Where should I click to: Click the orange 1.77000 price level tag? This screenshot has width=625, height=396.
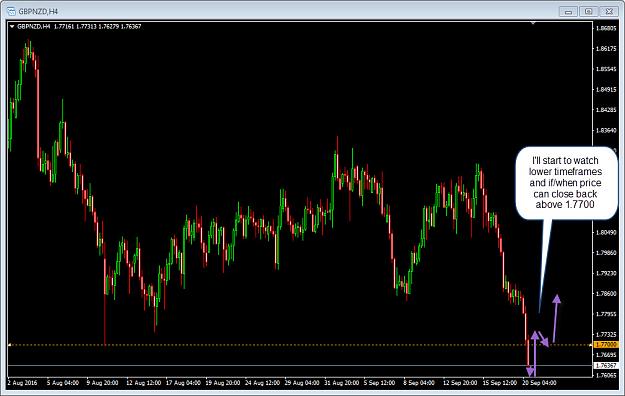(x=606, y=345)
